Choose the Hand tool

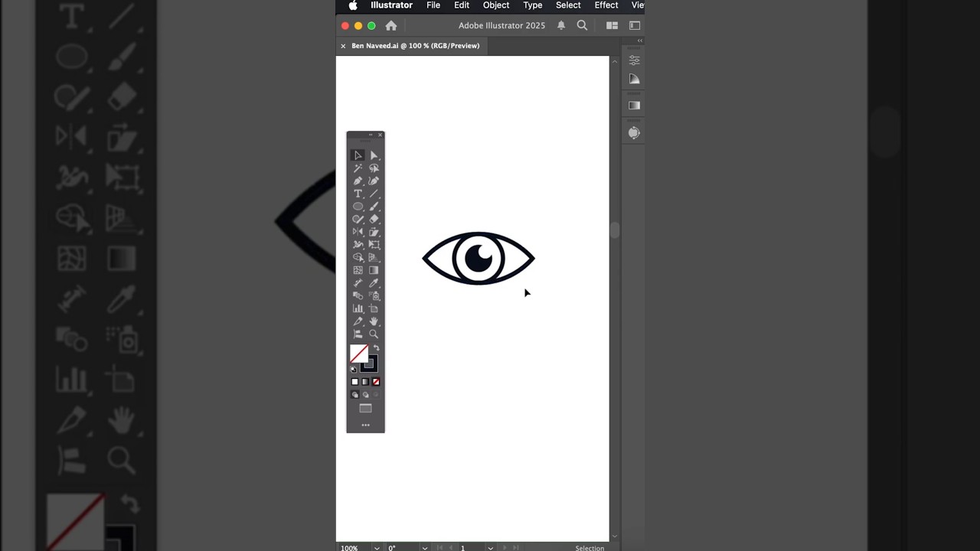[x=374, y=321]
